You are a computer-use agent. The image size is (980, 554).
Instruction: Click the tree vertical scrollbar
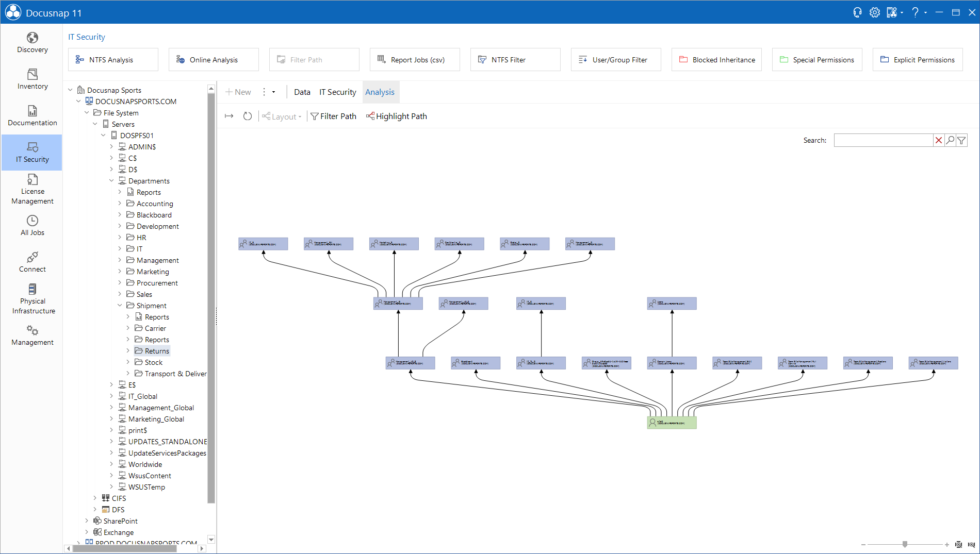click(x=211, y=298)
